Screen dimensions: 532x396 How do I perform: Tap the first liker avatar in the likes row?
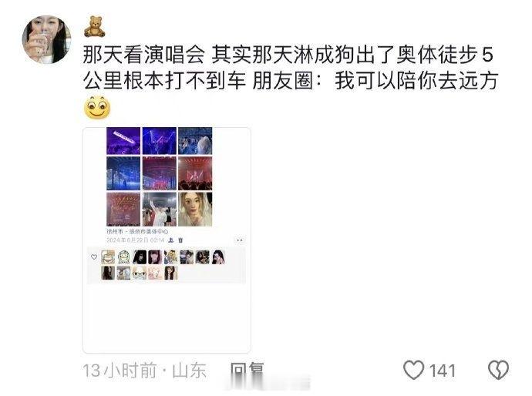point(108,257)
